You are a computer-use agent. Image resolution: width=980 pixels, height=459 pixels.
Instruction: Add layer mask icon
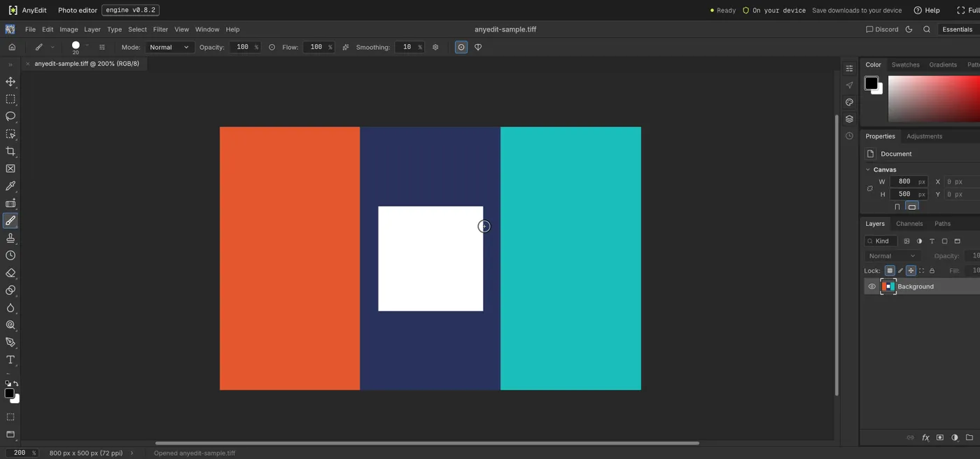click(940, 437)
